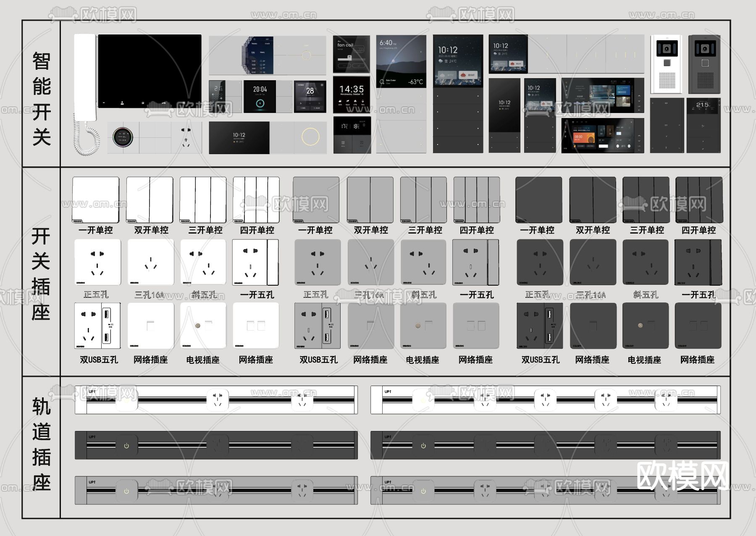The image size is (756, 536).
Task: Pick the white 双USB五孔 socket
Action: (x=97, y=326)
